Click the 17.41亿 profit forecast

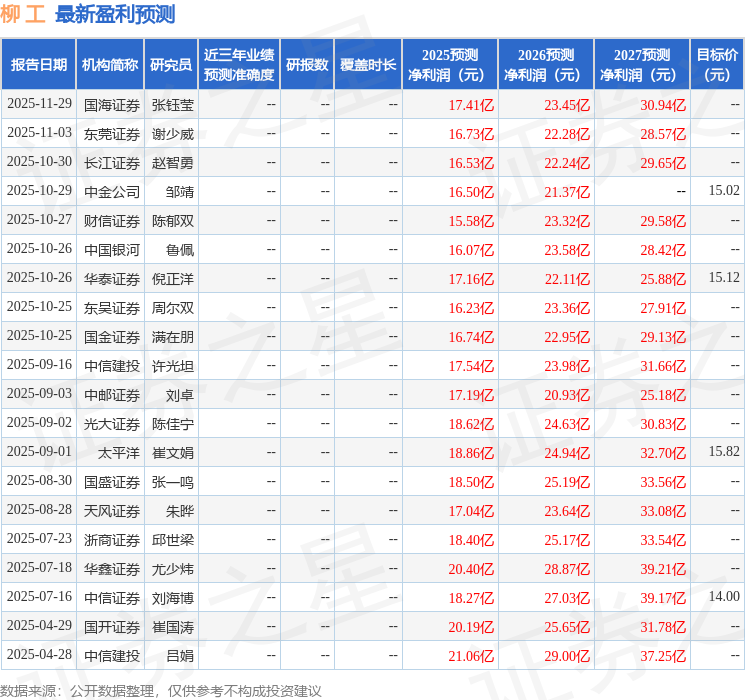pos(471,105)
